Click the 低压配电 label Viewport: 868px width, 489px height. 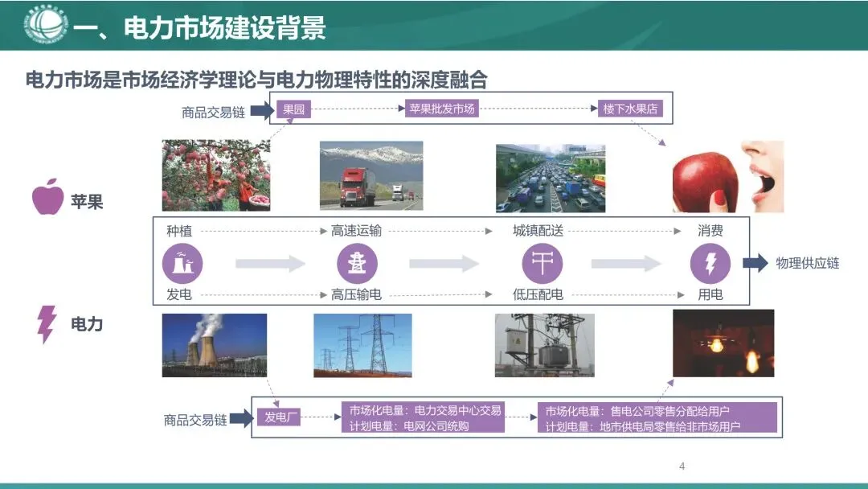(538, 294)
